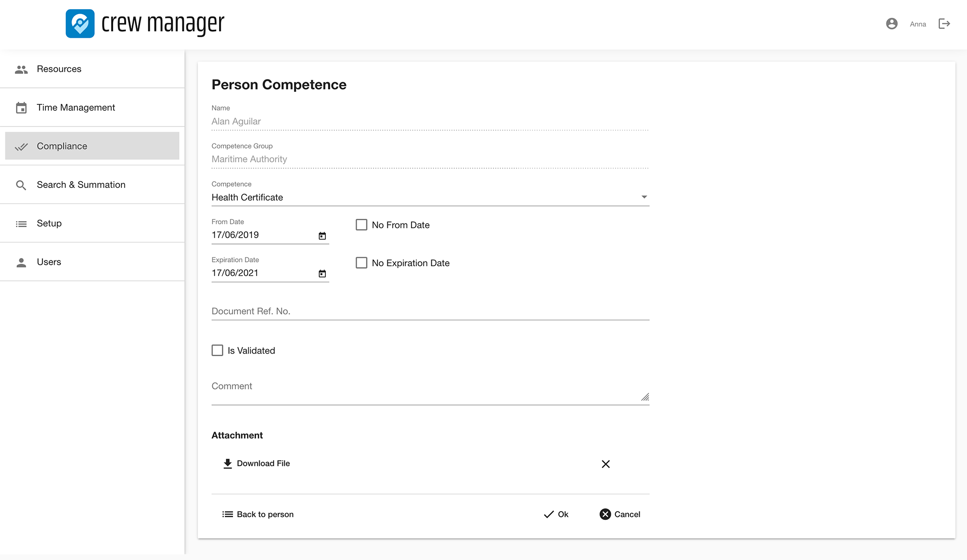Click the Resources people icon in sidebar
The width and height of the screenshot is (967, 560).
(x=21, y=69)
